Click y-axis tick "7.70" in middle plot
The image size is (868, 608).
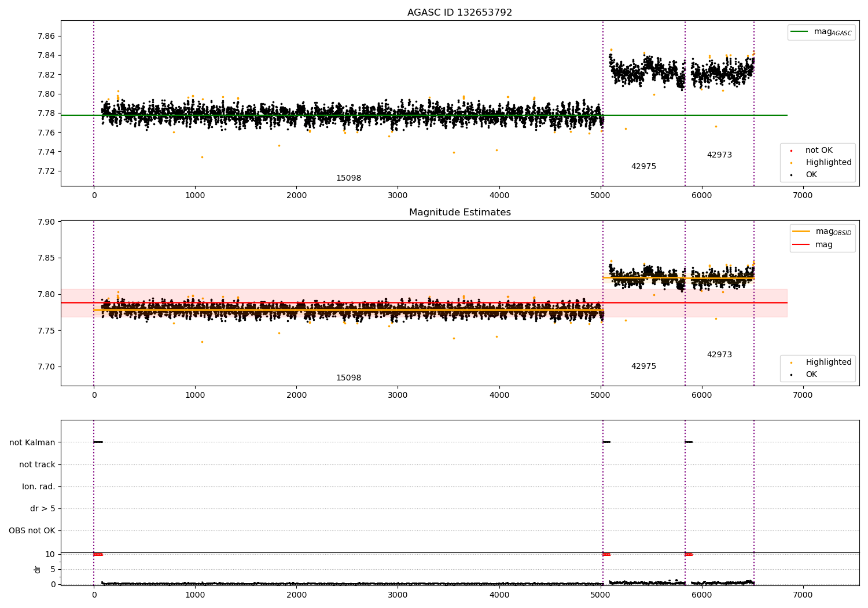tap(47, 367)
